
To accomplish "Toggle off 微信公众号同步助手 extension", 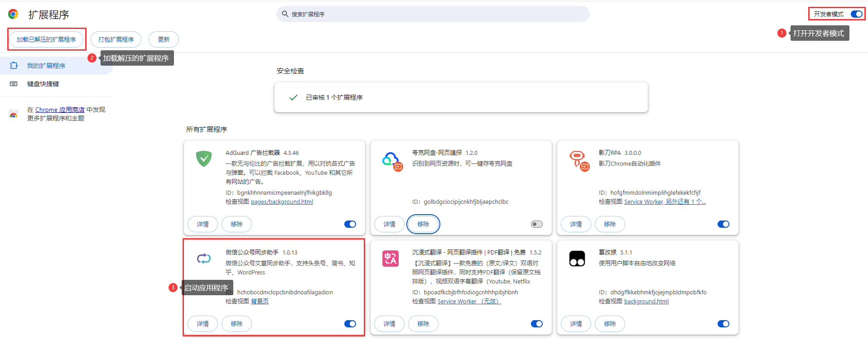I will pyautogui.click(x=350, y=324).
